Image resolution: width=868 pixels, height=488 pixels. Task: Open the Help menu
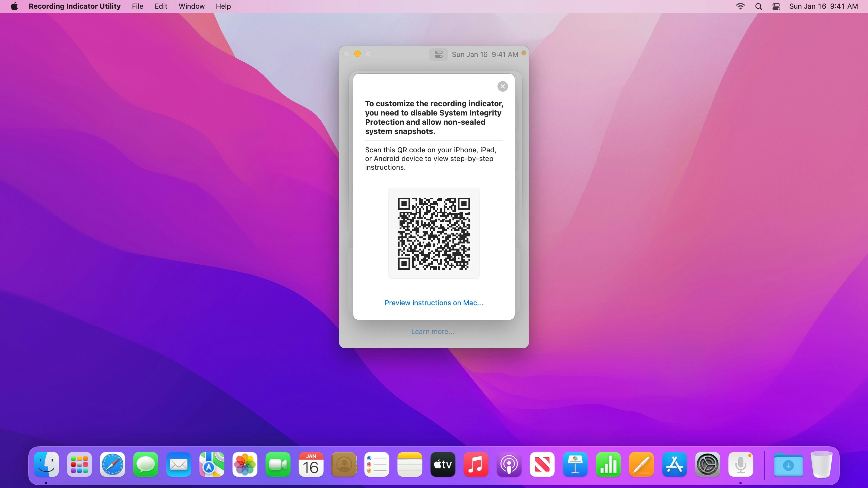point(223,7)
